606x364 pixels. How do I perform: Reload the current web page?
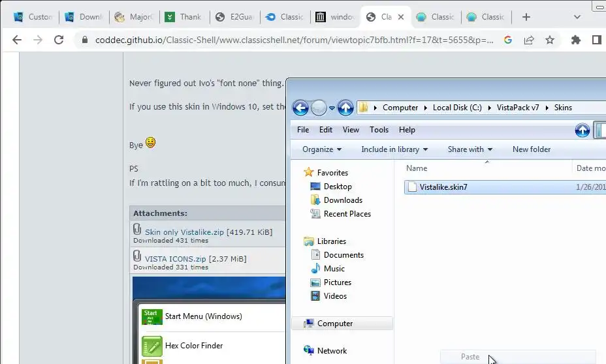click(x=59, y=40)
